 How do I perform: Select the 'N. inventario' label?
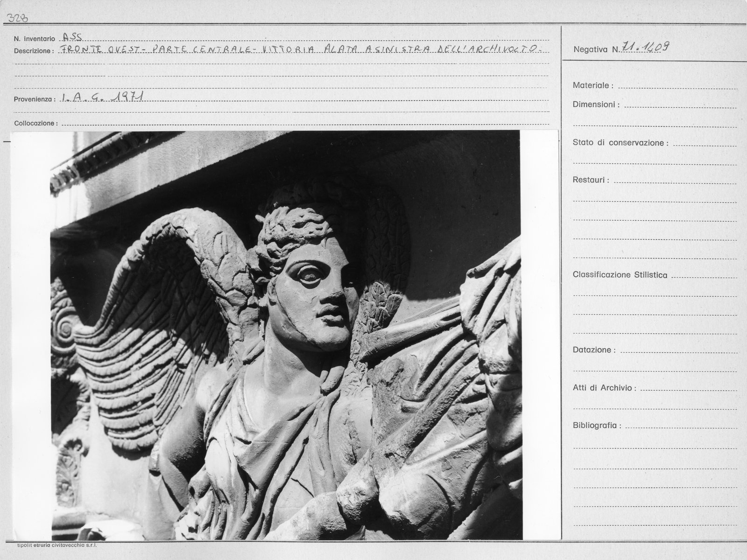click(35, 39)
